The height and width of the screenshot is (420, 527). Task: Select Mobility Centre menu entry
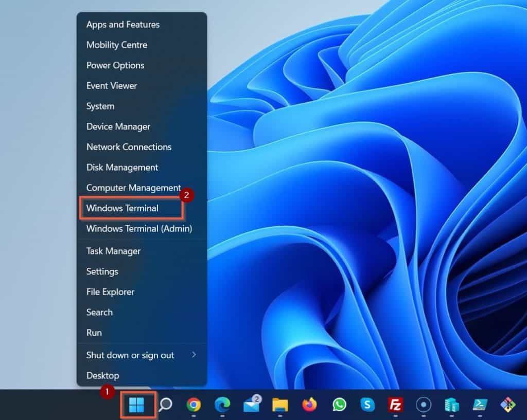point(142,45)
